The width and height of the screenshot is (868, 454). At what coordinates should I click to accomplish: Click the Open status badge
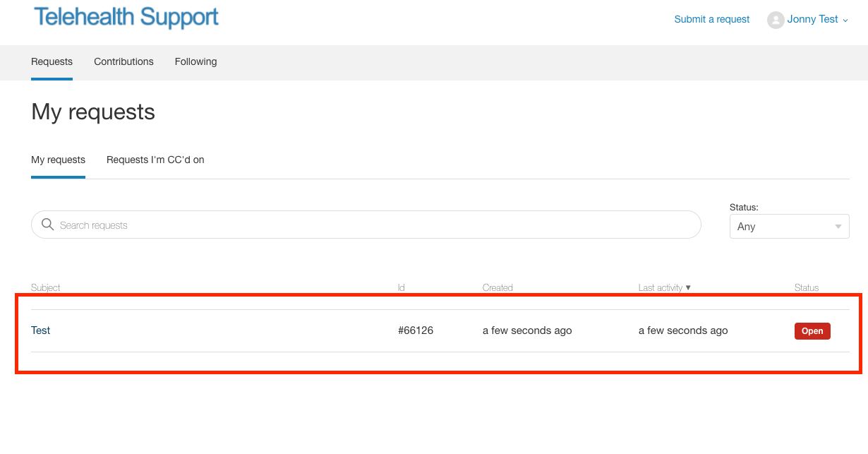tap(812, 330)
